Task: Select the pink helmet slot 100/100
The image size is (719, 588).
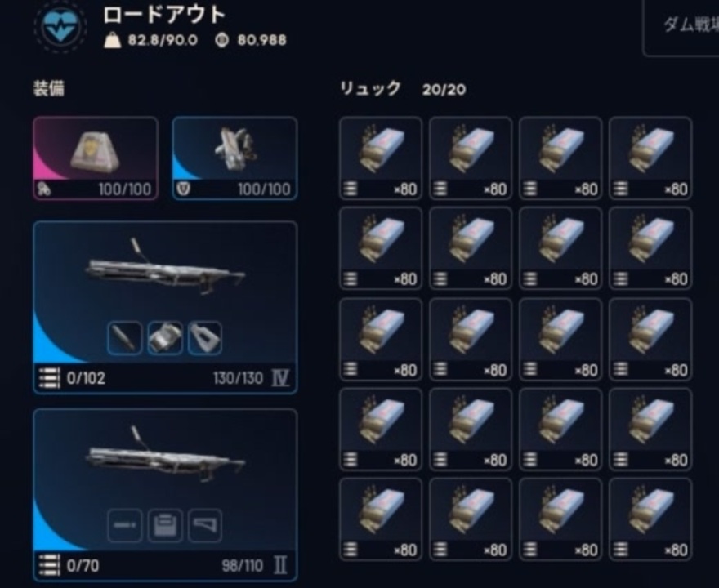Action: (x=96, y=158)
